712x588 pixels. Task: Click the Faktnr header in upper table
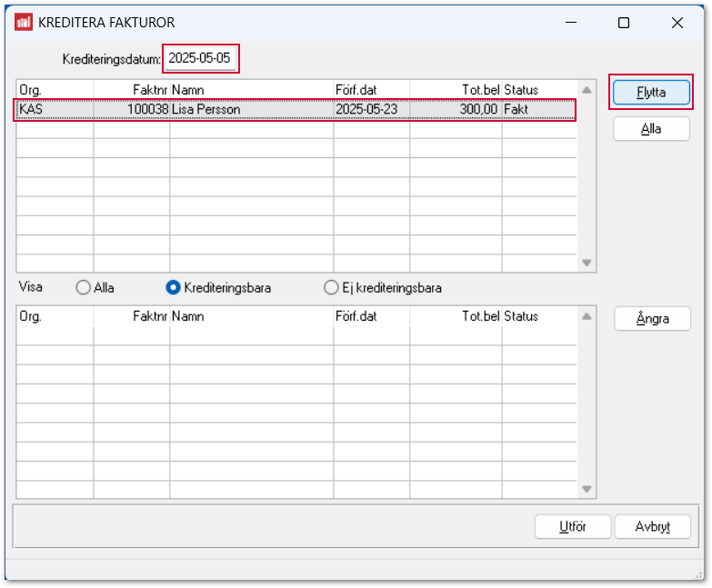pos(132,90)
